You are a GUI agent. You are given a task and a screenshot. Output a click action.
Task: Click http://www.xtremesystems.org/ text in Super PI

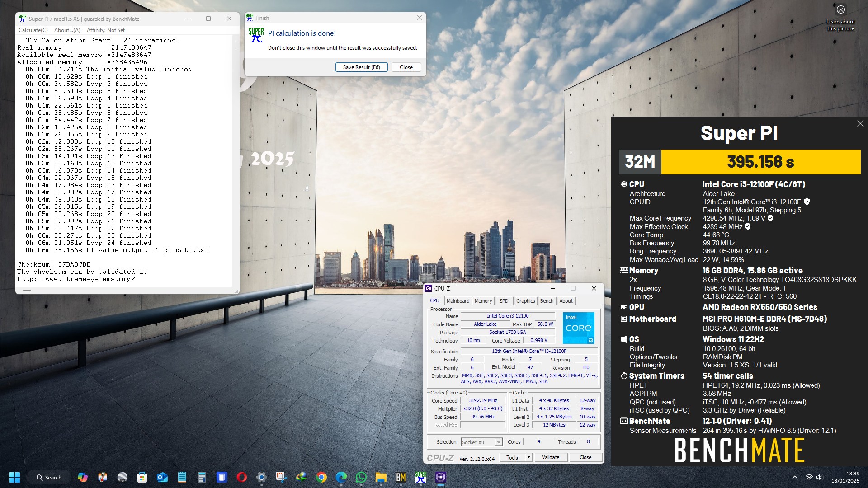[76, 279]
